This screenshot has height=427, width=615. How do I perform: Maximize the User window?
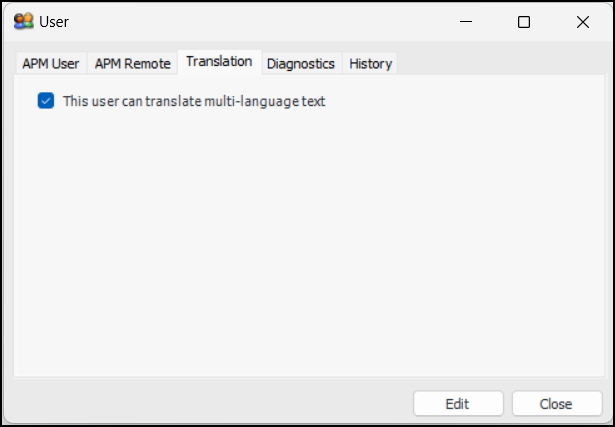(524, 22)
